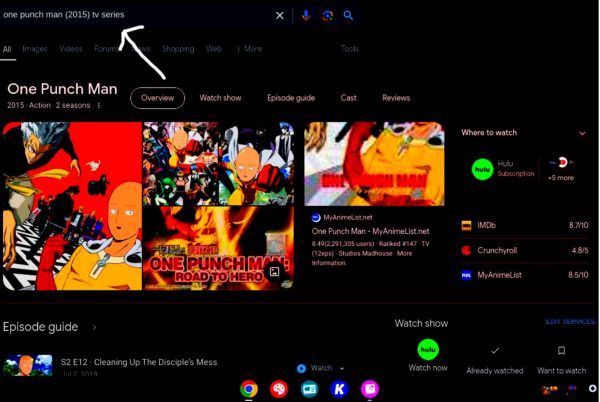Switch to Forums tab
This screenshot has height=402, width=600.
click(106, 49)
